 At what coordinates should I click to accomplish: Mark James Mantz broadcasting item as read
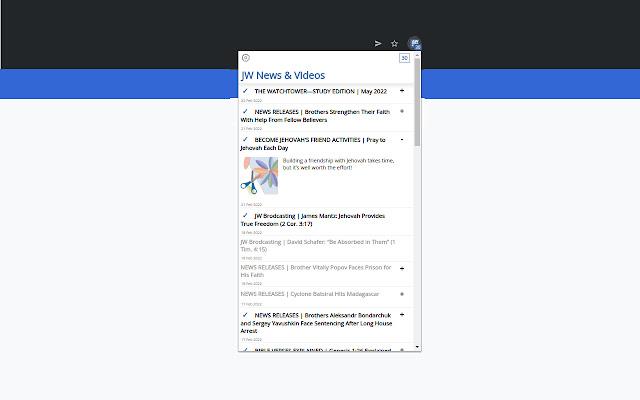click(245, 216)
